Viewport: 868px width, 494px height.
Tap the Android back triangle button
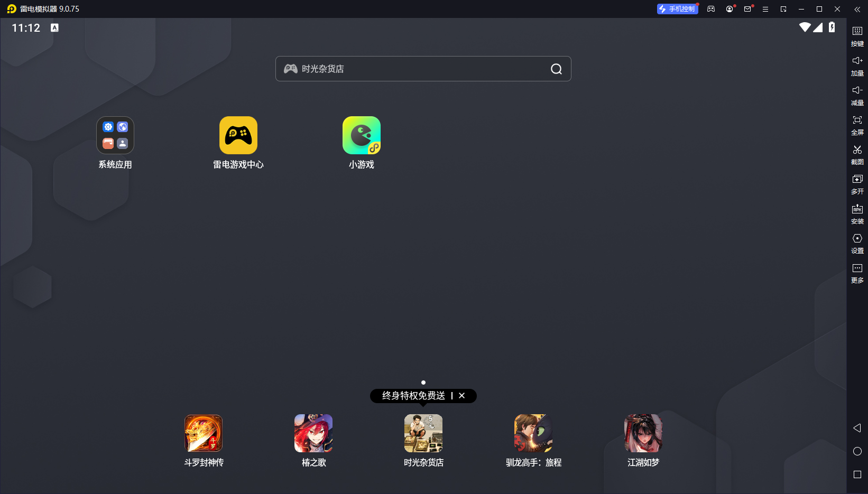coord(857,428)
